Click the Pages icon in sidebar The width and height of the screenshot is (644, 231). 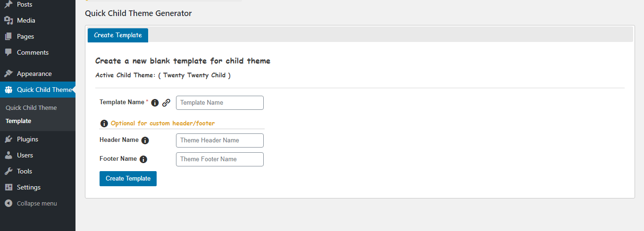(x=8, y=36)
